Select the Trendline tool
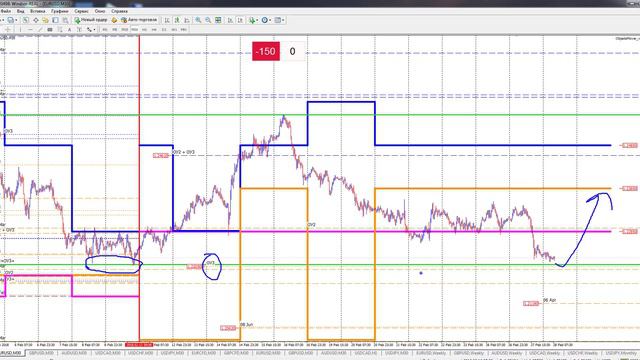The image size is (640, 360). point(40,29)
